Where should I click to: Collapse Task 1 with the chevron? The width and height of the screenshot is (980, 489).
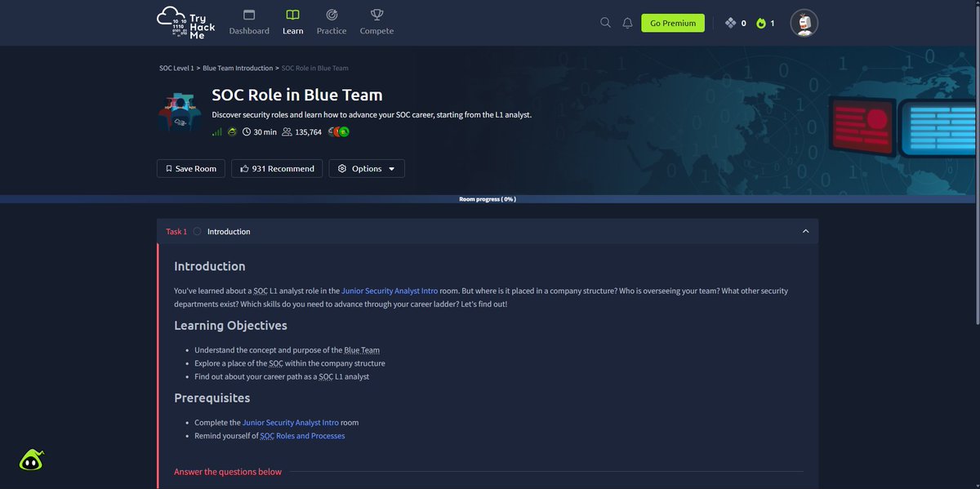pyautogui.click(x=805, y=231)
